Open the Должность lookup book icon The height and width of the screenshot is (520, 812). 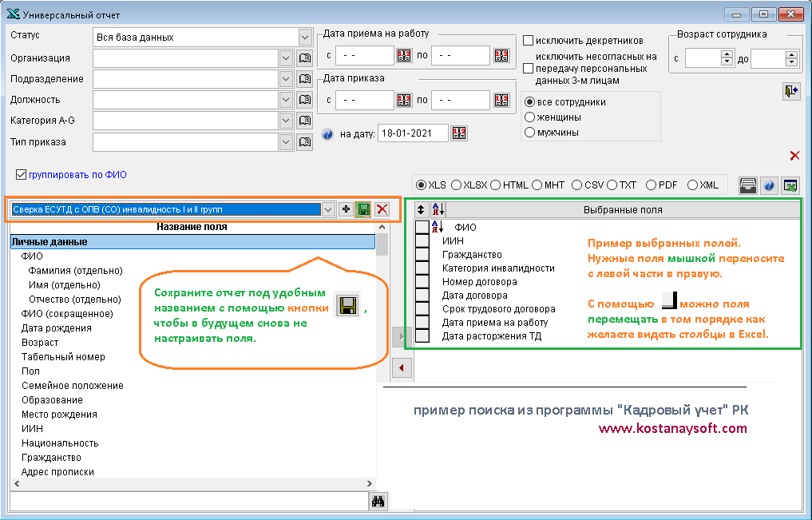click(305, 99)
